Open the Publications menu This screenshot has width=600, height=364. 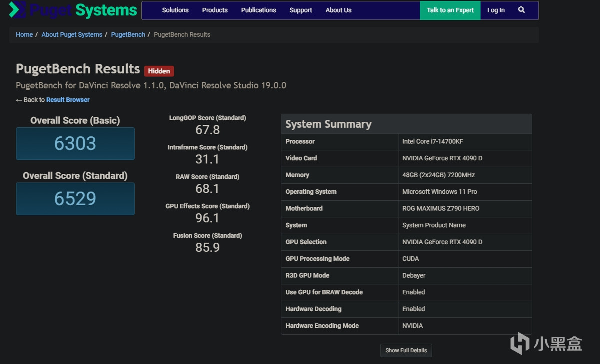pyautogui.click(x=258, y=10)
